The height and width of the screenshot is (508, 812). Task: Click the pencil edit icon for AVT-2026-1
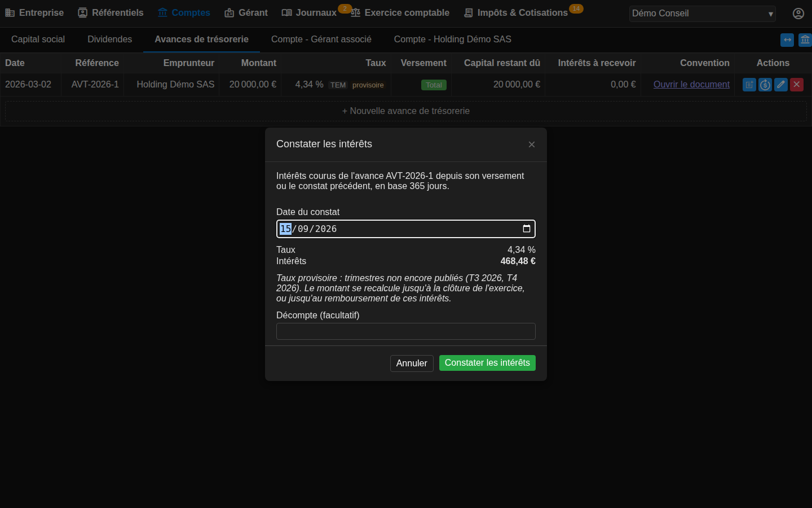(780, 85)
